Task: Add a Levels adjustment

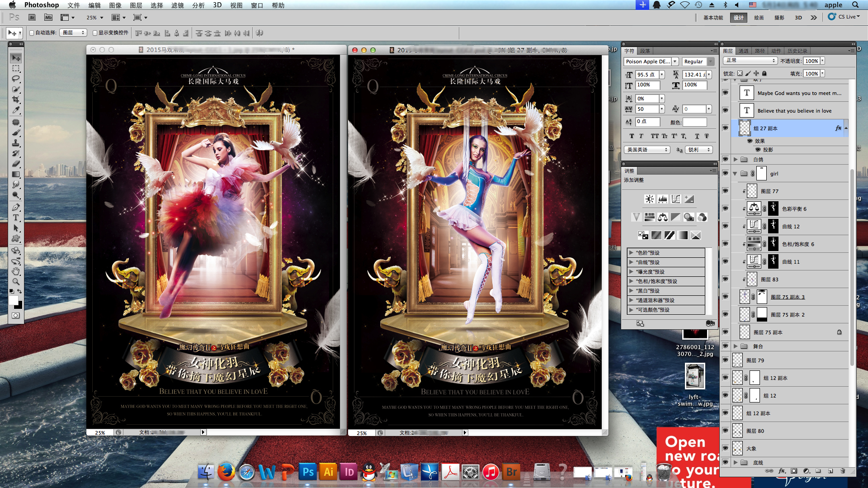Action: [x=662, y=199]
